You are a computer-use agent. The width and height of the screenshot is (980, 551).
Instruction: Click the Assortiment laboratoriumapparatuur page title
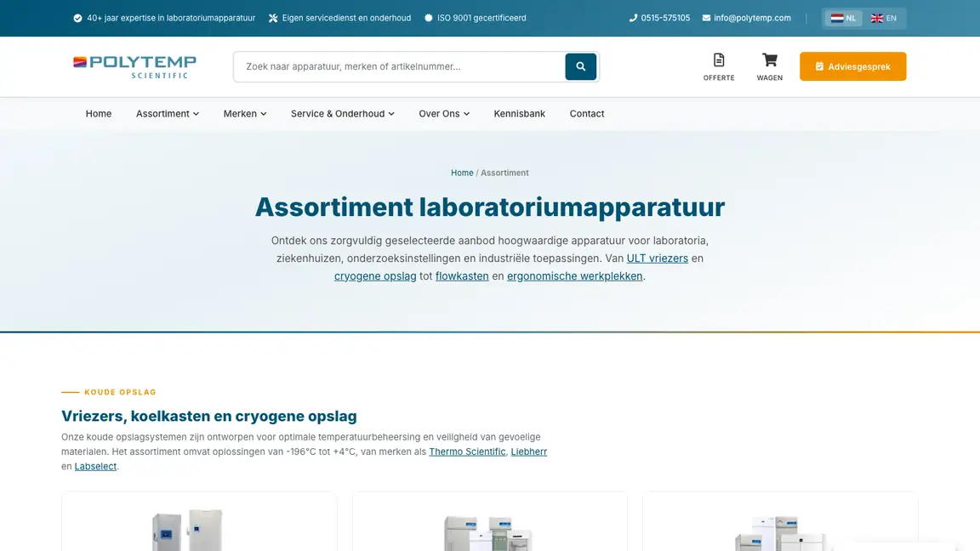pos(490,207)
